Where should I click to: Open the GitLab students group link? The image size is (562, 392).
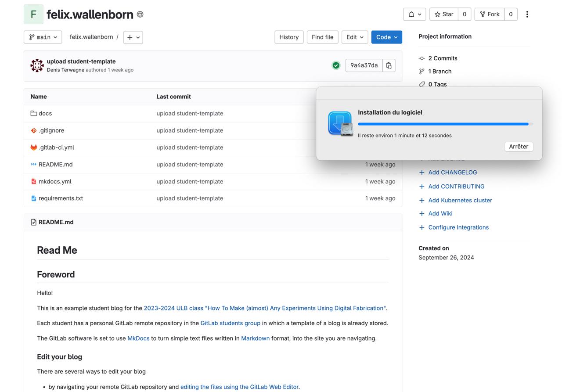pyautogui.click(x=231, y=323)
